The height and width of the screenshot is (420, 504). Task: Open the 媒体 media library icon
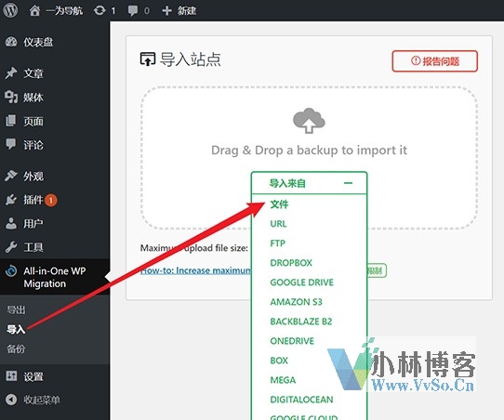pyautogui.click(x=11, y=97)
